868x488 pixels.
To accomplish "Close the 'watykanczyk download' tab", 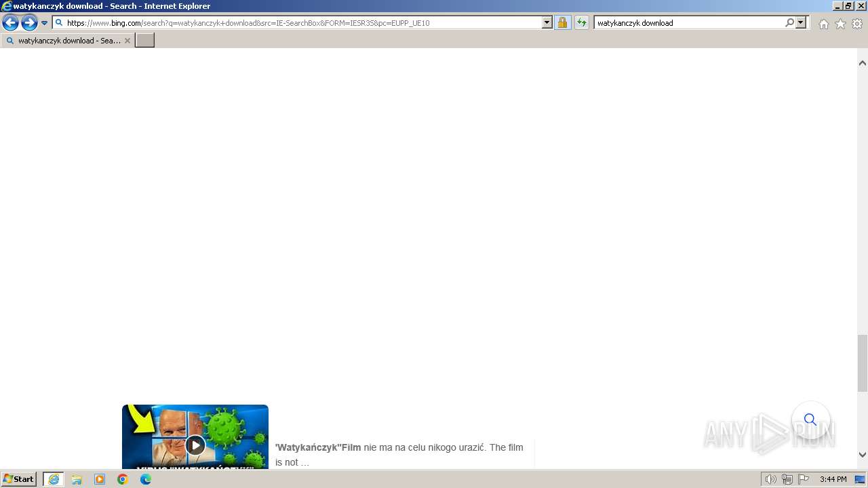I will pyautogui.click(x=127, y=41).
